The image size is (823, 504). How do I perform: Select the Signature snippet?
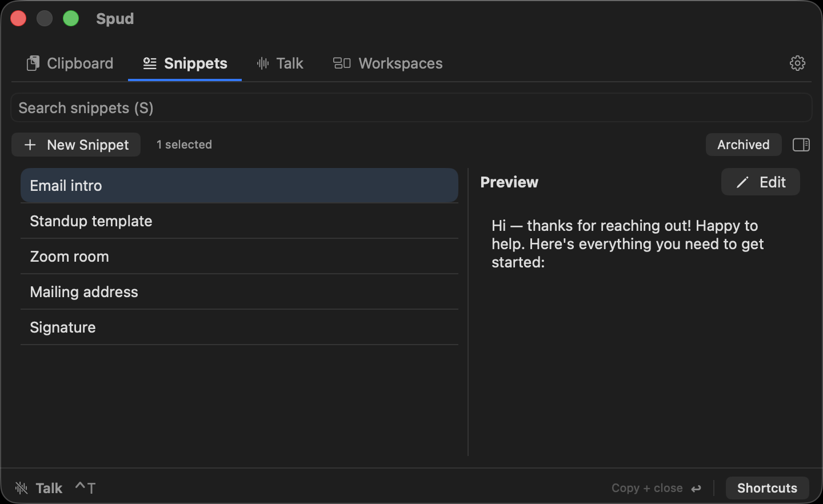pos(239,327)
